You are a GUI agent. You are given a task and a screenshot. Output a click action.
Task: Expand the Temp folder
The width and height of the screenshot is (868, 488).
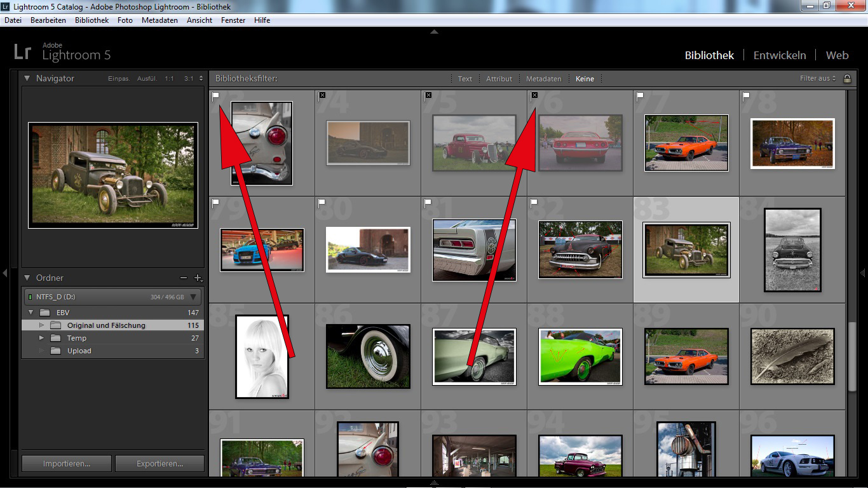click(42, 338)
